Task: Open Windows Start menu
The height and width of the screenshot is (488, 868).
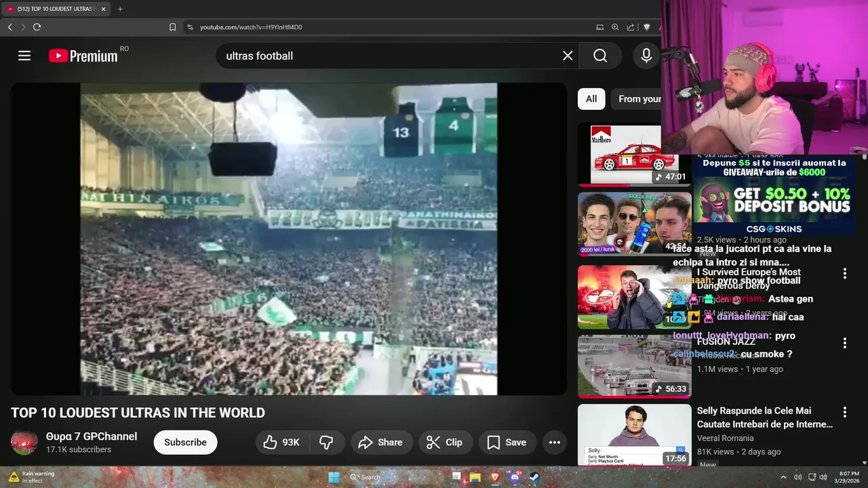Action: 334,477
